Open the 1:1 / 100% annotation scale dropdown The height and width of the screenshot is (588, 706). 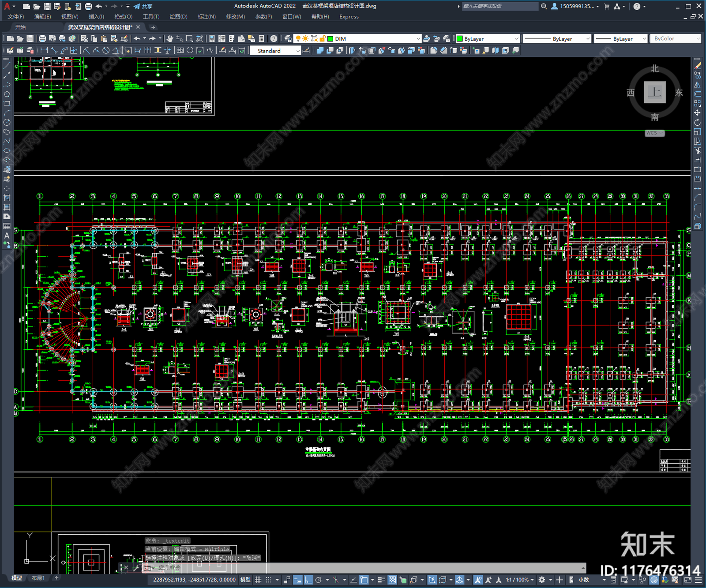520,580
